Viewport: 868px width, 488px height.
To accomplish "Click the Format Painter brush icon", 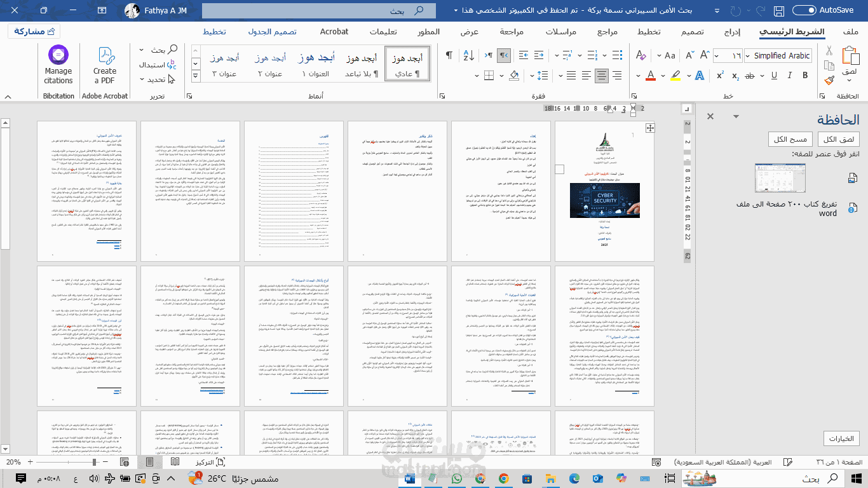I will point(829,80).
